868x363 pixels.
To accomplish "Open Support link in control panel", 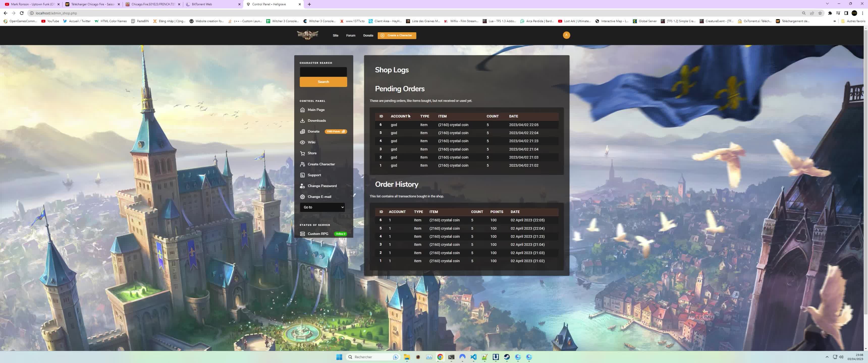I will point(314,175).
